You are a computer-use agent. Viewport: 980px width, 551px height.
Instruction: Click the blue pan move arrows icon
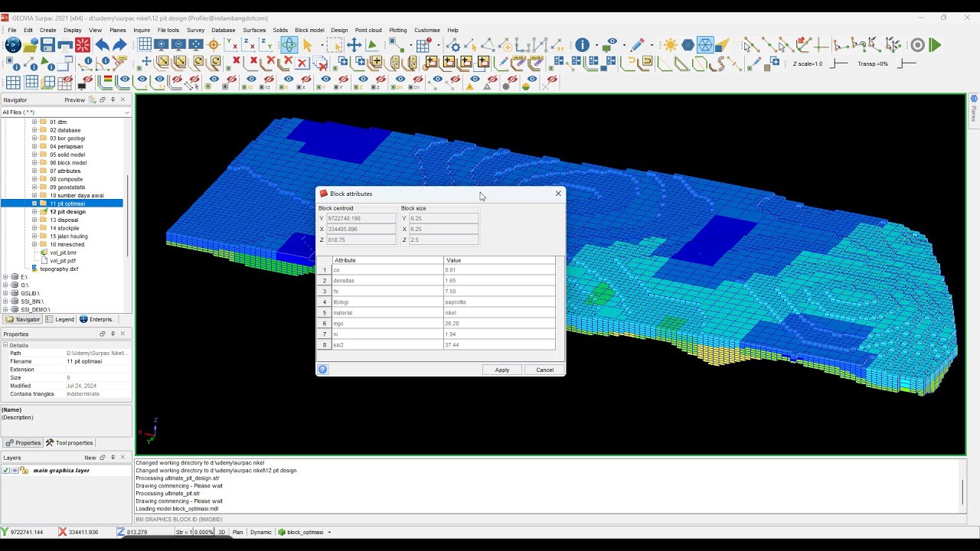pyautogui.click(x=354, y=45)
